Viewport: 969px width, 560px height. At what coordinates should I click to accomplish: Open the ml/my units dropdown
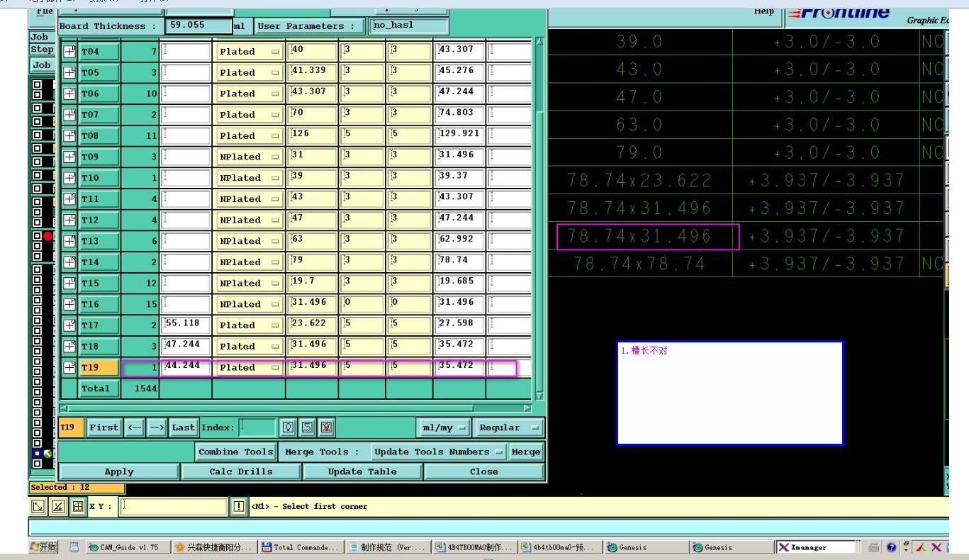click(x=444, y=427)
